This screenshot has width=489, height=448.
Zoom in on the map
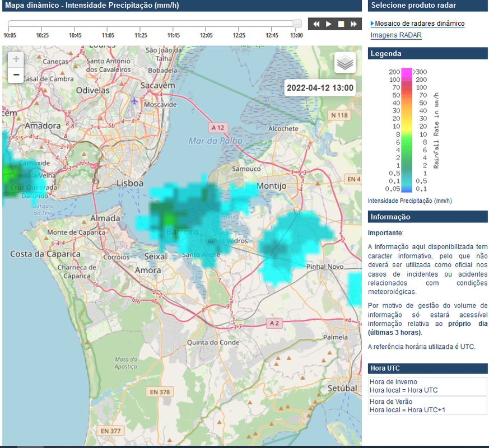coord(16,59)
